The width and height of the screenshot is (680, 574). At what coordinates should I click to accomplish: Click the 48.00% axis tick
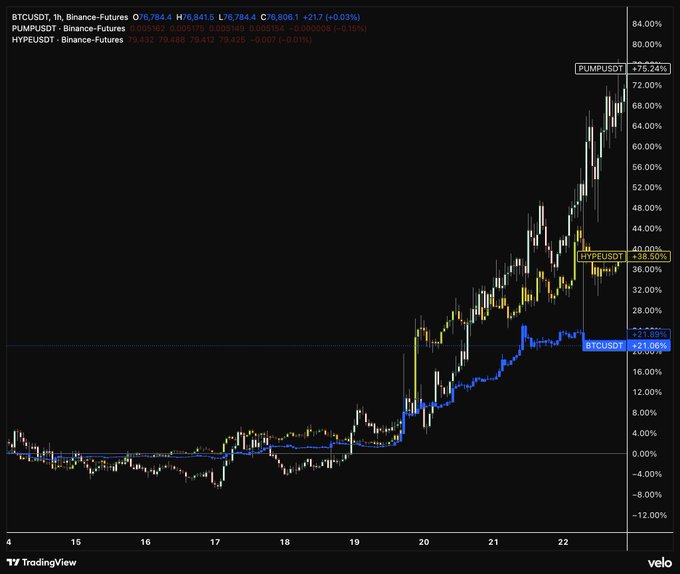647,208
